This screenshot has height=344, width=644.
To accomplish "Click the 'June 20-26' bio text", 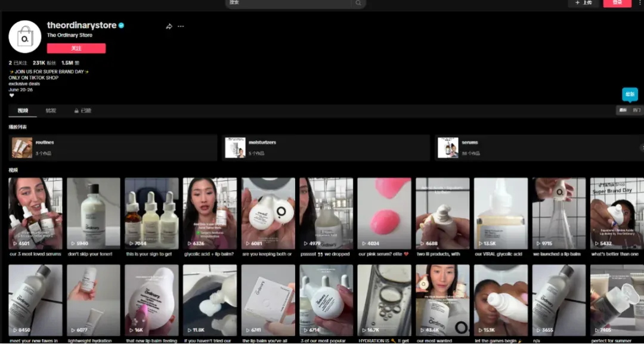I will [x=20, y=89].
